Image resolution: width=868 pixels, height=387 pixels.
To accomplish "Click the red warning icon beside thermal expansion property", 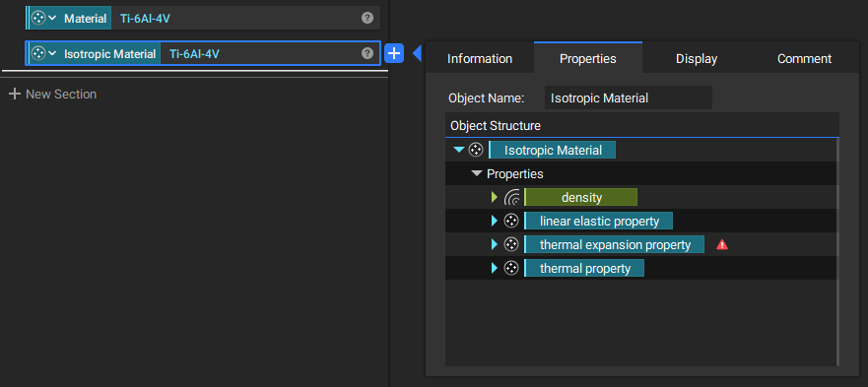I will pos(722,245).
